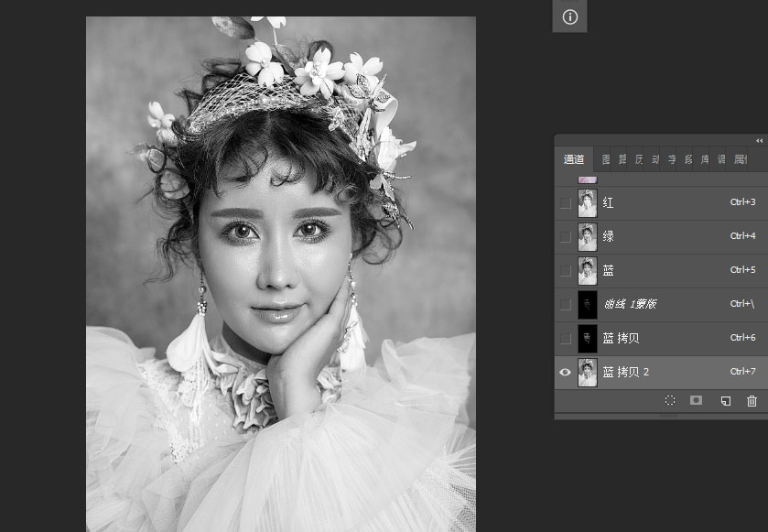The image size is (768, 532).
Task: Open the 图 (Layers) tab
Action: tap(606, 159)
